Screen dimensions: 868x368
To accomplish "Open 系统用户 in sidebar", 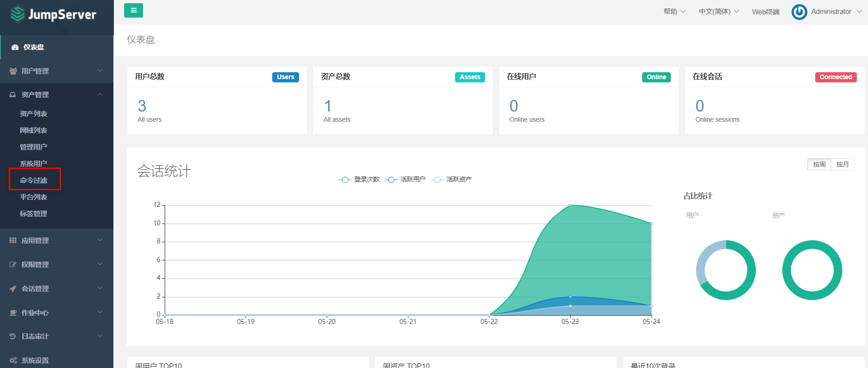I will point(33,164).
